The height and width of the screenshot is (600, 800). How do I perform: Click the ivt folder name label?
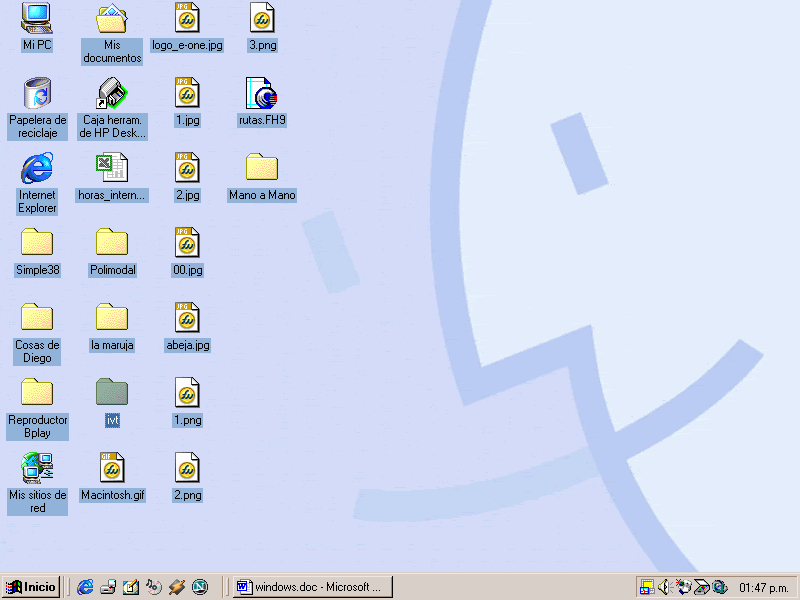point(112,420)
